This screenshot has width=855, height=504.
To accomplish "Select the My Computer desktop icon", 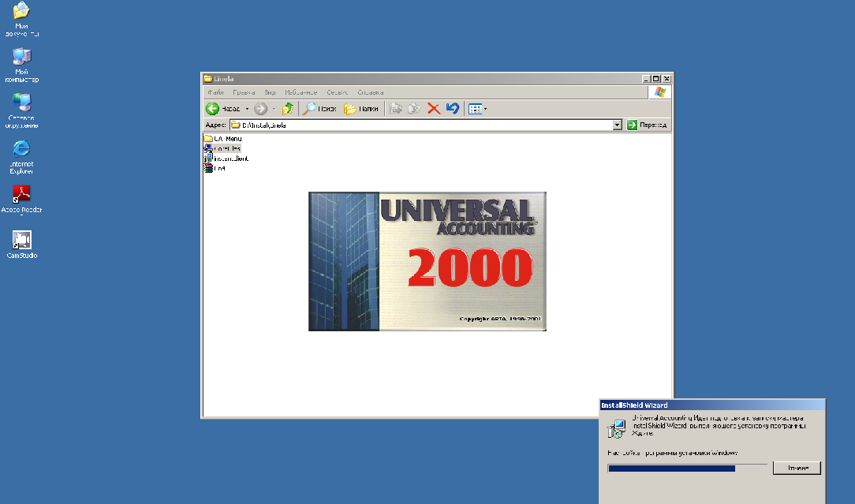I will (x=22, y=65).
